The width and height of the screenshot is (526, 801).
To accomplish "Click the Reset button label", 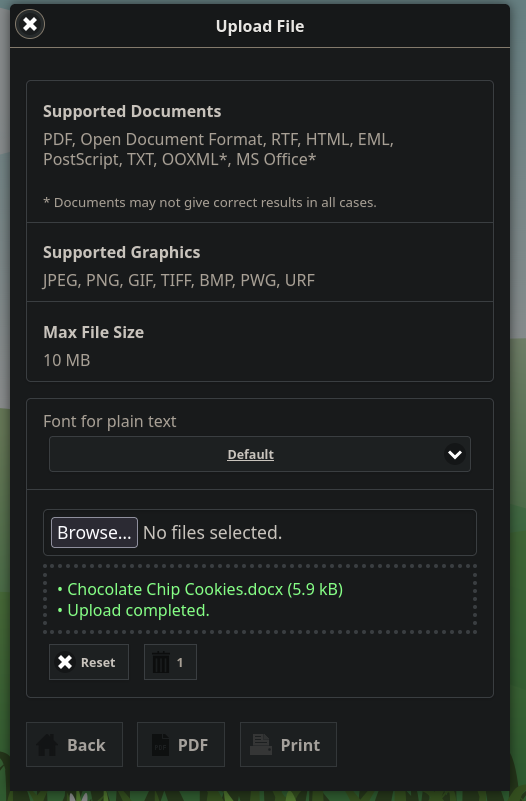I will [98, 663].
